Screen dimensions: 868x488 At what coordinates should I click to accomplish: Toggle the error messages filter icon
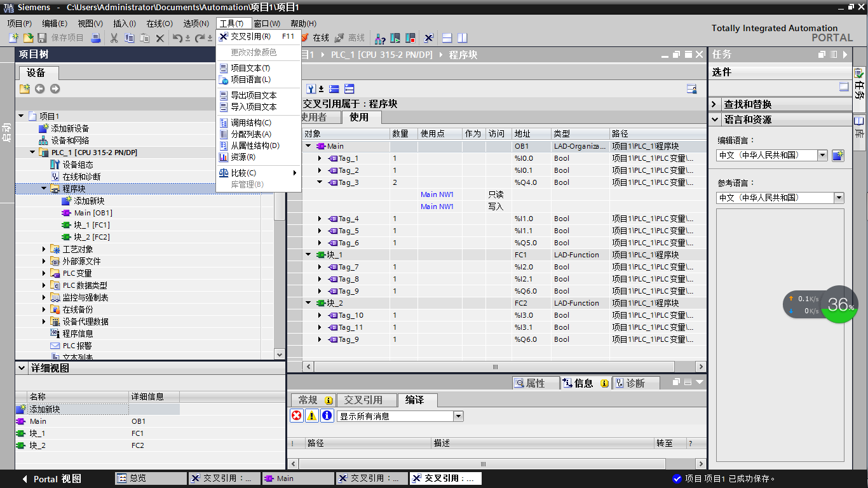click(x=296, y=416)
